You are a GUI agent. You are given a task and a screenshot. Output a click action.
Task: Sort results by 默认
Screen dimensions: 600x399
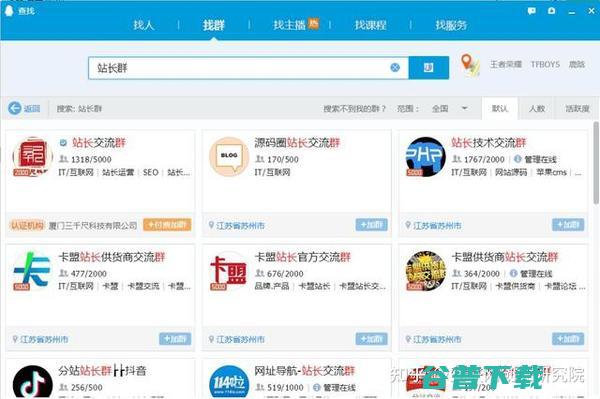coord(500,109)
